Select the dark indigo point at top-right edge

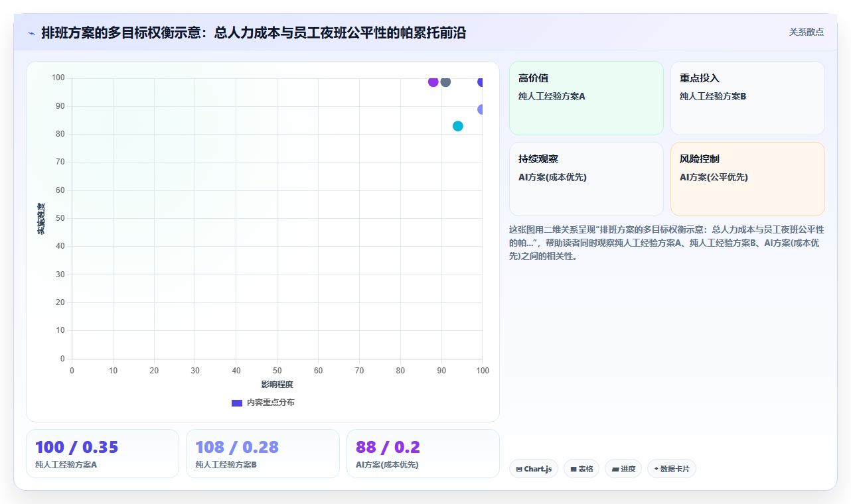481,82
